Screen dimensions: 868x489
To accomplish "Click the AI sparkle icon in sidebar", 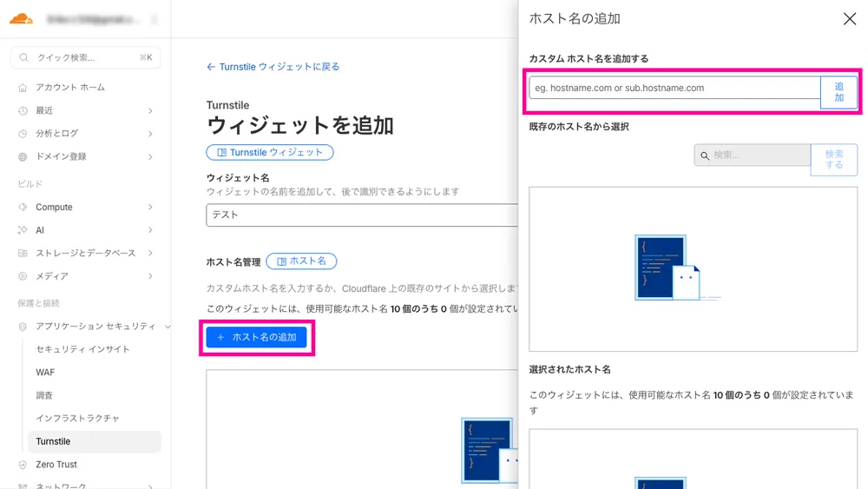I will coord(23,230).
